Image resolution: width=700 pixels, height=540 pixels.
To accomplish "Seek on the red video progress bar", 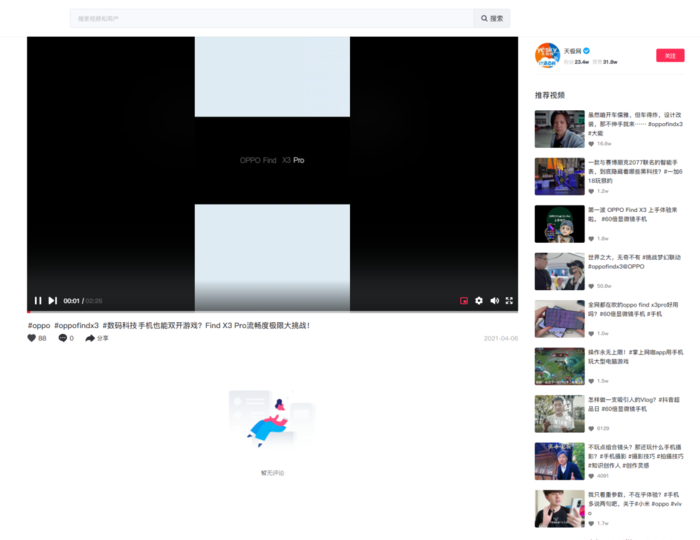I will (272, 312).
